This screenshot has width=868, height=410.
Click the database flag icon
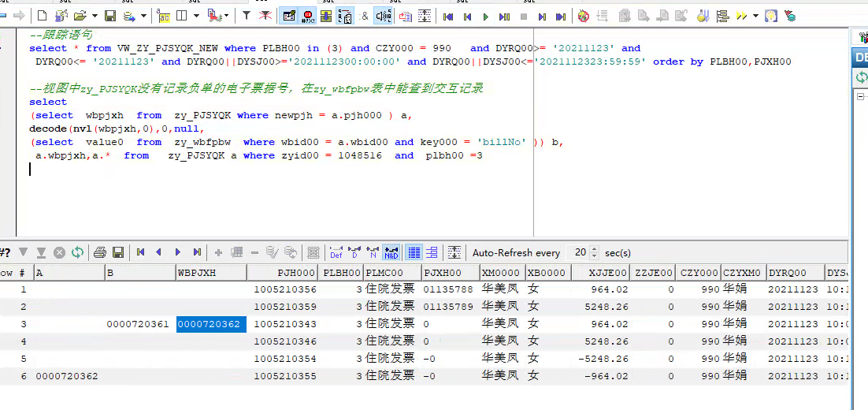click(790, 16)
